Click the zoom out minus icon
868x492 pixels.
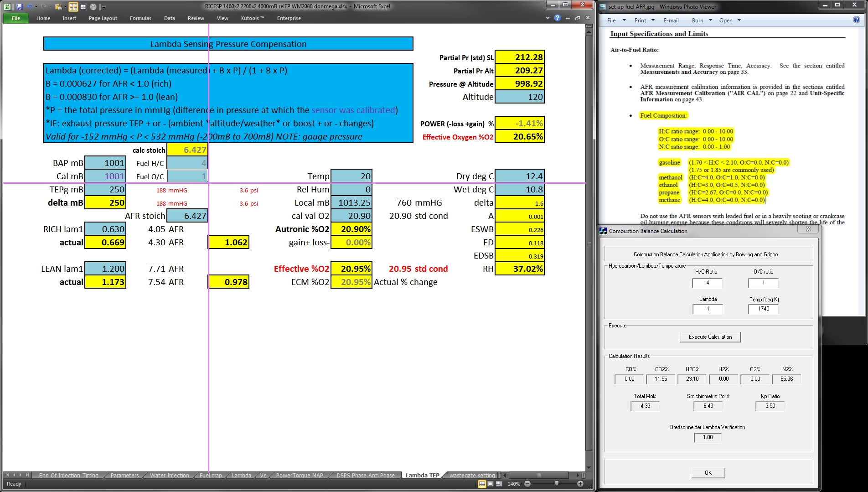[x=527, y=484]
